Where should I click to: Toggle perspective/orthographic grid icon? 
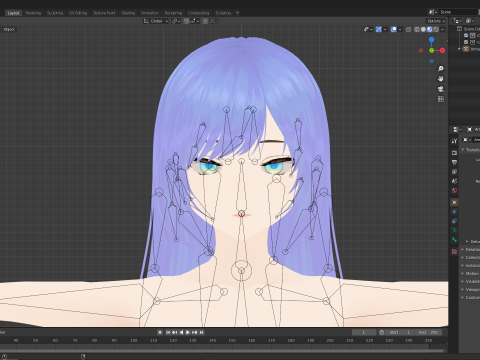point(441,99)
